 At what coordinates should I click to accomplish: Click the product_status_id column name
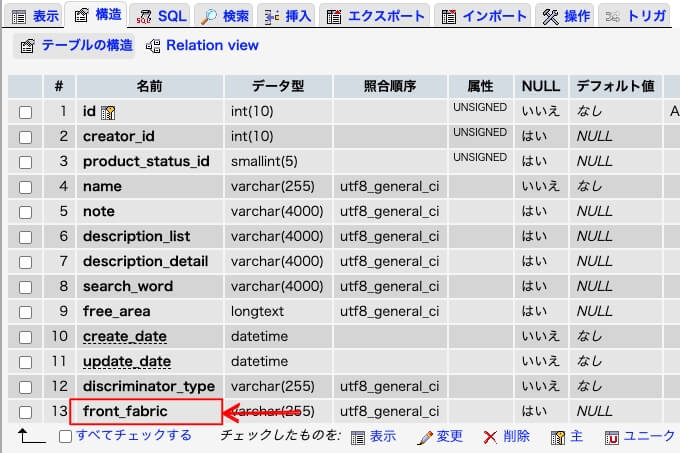tap(147, 162)
